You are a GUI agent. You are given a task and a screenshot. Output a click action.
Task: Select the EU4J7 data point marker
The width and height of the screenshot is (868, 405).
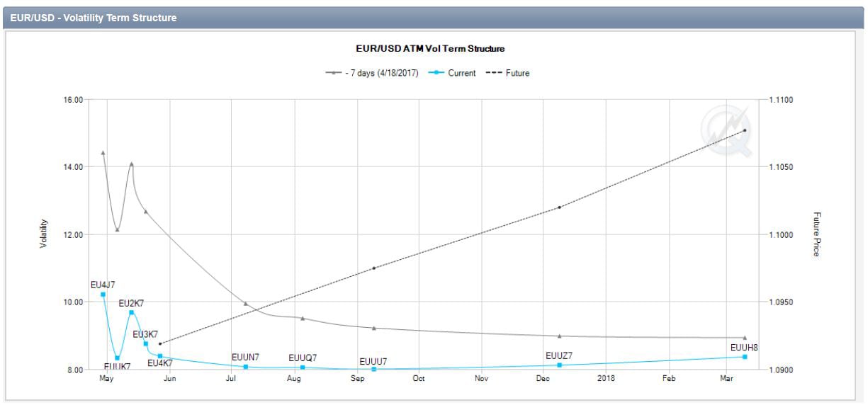103,295
